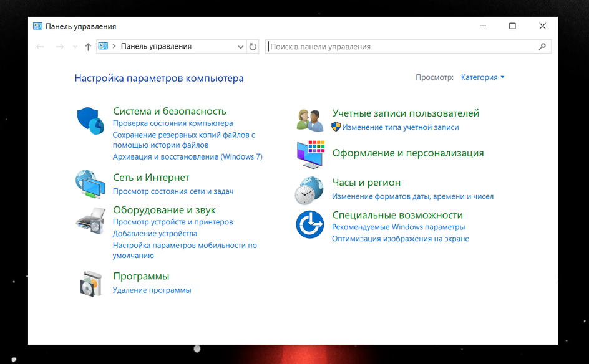Focus the Control Panel search field

[x=408, y=47]
